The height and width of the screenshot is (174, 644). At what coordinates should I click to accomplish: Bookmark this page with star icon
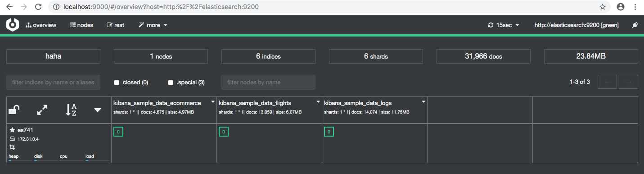(x=603, y=7)
